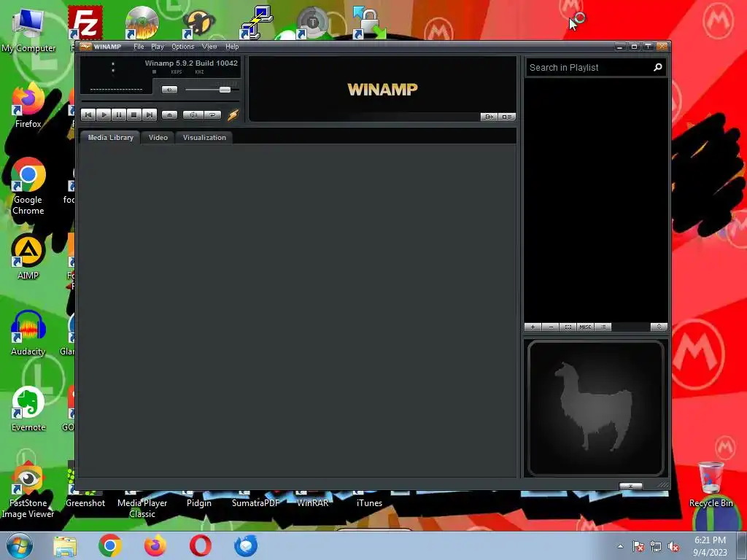Viewport: 747px width, 560px height.
Task: Open files with the Eject button
Action: point(169,114)
